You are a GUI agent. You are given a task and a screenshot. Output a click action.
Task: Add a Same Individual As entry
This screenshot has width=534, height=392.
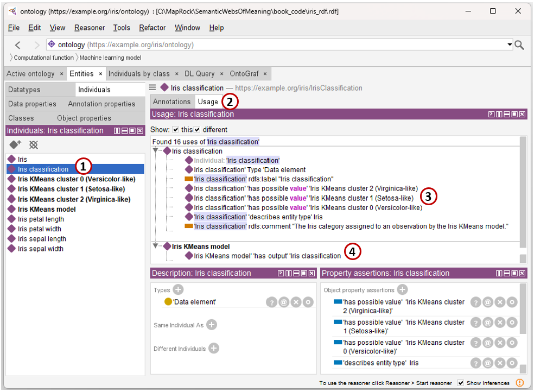click(212, 325)
